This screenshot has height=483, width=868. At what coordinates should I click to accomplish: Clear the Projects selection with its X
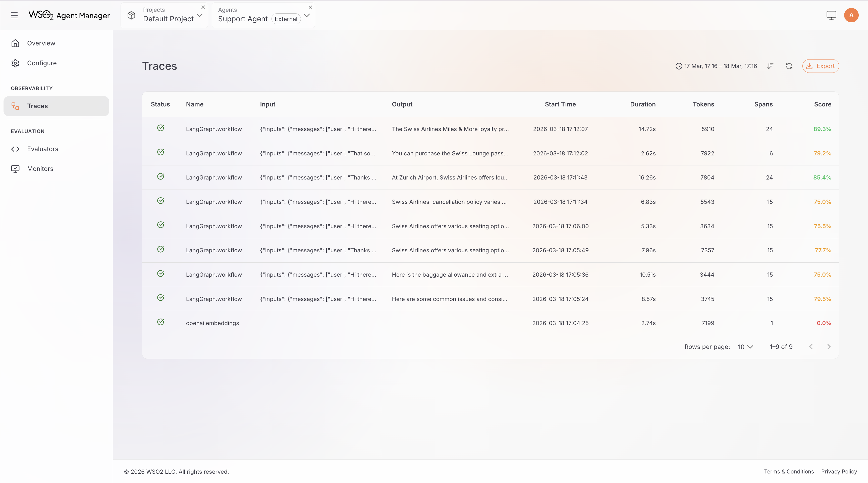point(203,7)
